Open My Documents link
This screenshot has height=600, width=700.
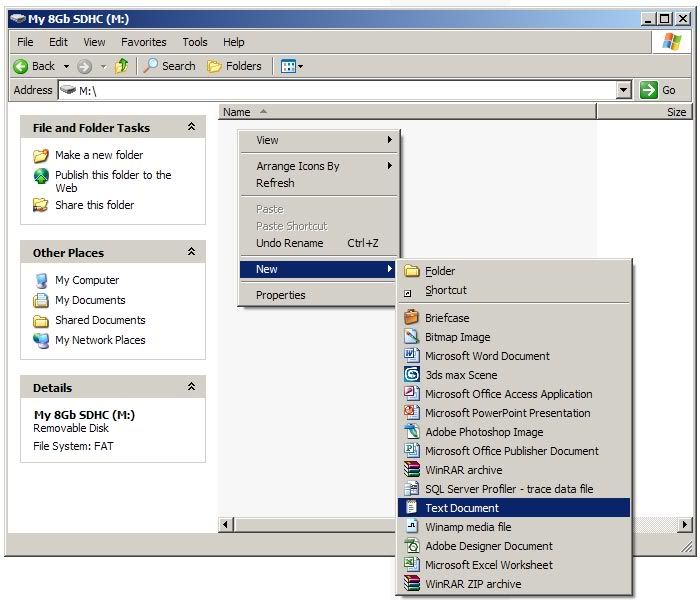click(x=90, y=300)
